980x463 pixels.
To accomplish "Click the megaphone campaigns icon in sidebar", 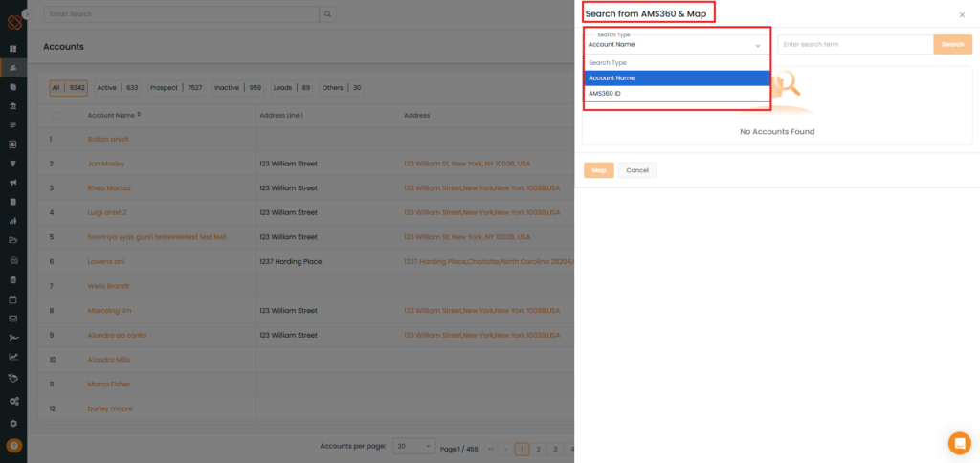I will (13, 183).
